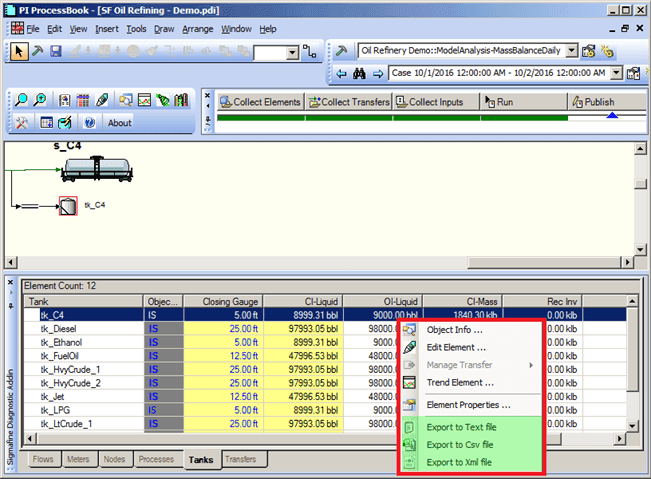Select Export to Text file
This screenshot has width=651, height=479.
pos(472,427)
